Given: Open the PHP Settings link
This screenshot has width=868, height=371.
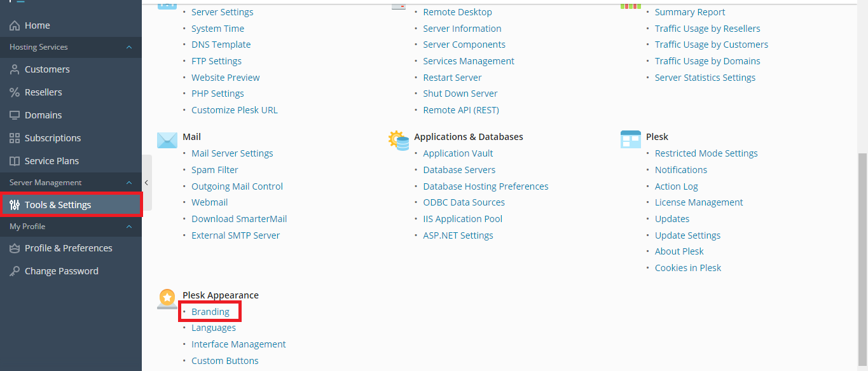Looking at the screenshot, I should 217,94.
